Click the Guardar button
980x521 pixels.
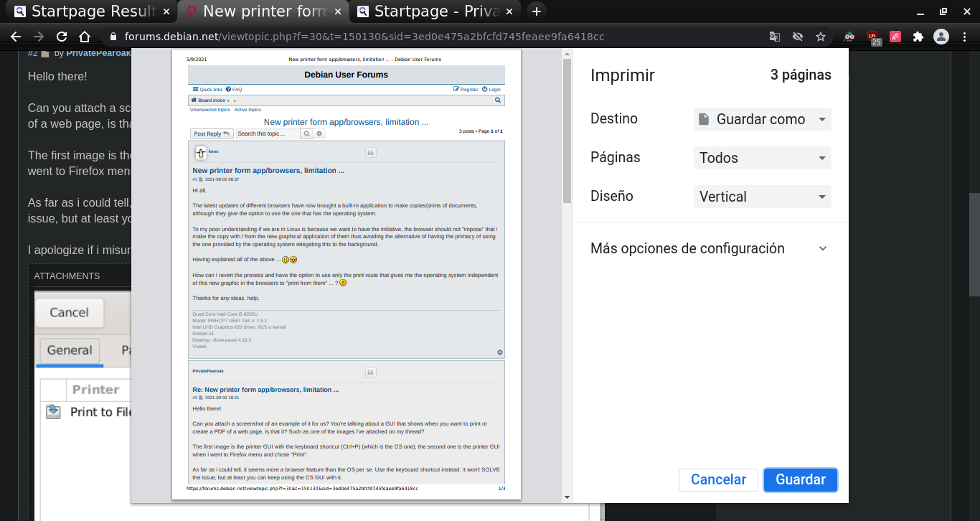click(801, 479)
